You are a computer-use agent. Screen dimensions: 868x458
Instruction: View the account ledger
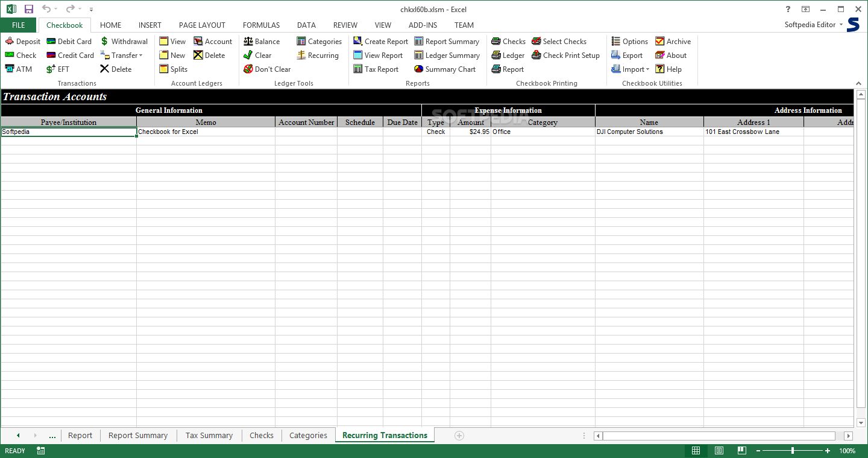(172, 42)
